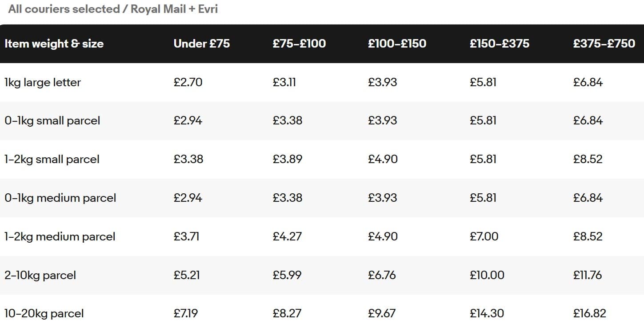This screenshot has width=644, height=332.
Task: Click the '£375–£750' column header
Action: point(604,44)
